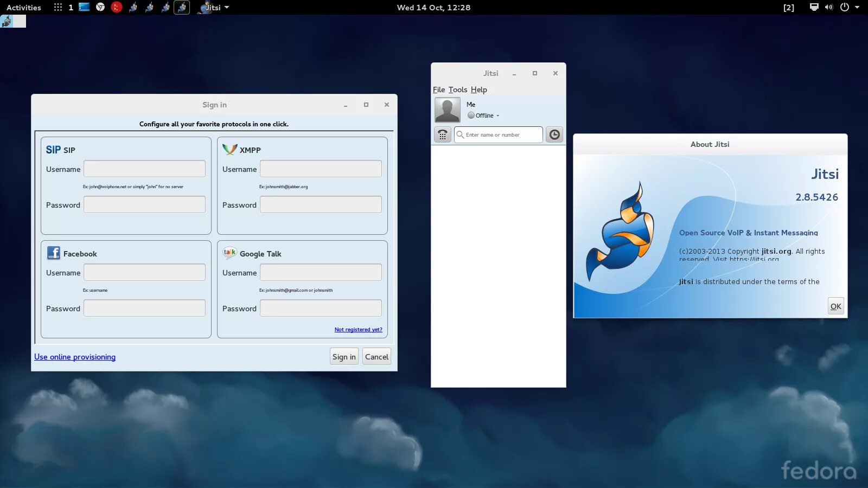Close the Jitsi main window
868x488 pixels.
point(556,73)
